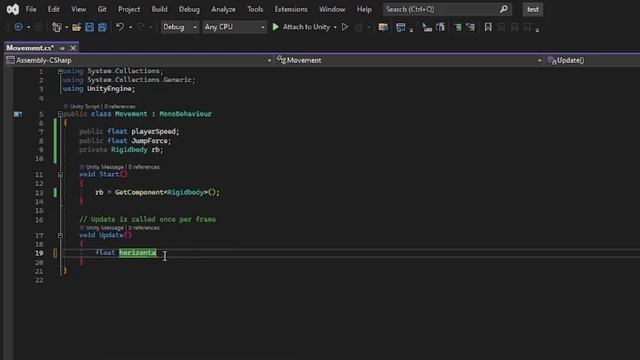640x360 pixels.
Task: Click the 'playerSpeed' variable text
Action: (153, 131)
